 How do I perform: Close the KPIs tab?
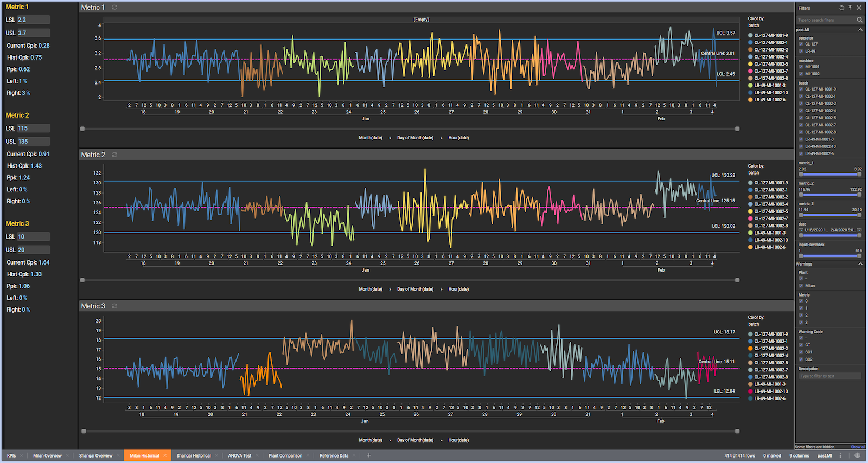pyautogui.click(x=22, y=456)
